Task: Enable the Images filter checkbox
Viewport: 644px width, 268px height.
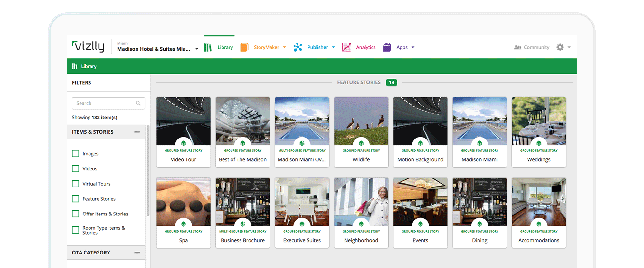Action: coord(76,154)
